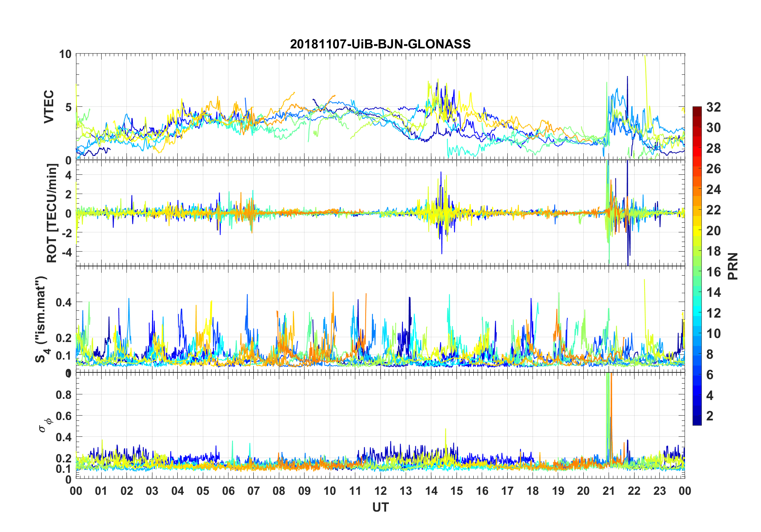Click the UT axis tick label 23

coord(659,491)
